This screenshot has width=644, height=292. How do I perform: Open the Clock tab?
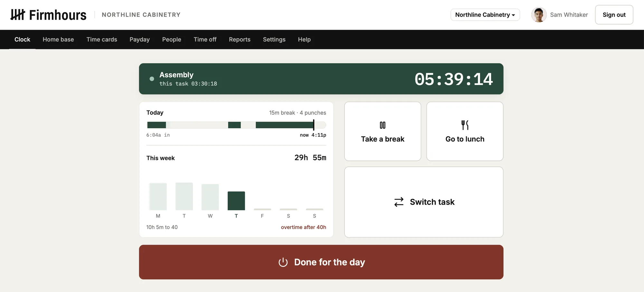pyautogui.click(x=22, y=39)
